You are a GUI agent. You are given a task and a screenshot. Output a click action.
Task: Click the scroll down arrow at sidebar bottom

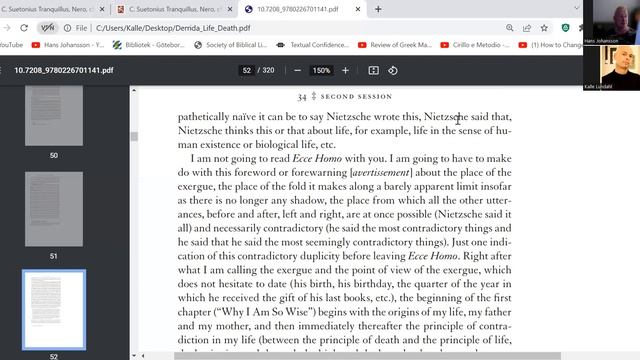134,356
